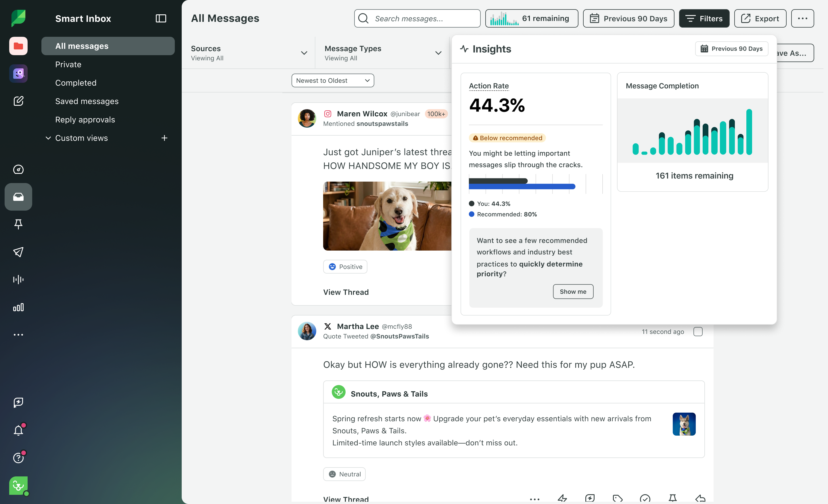
Task: Click more options dots on Martha Lee message
Action: (535, 499)
